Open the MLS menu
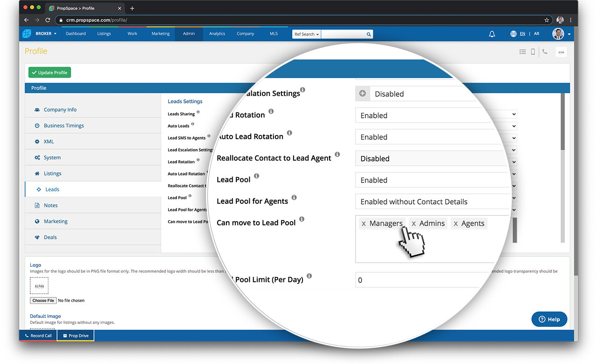The image size is (597, 364). [x=274, y=34]
